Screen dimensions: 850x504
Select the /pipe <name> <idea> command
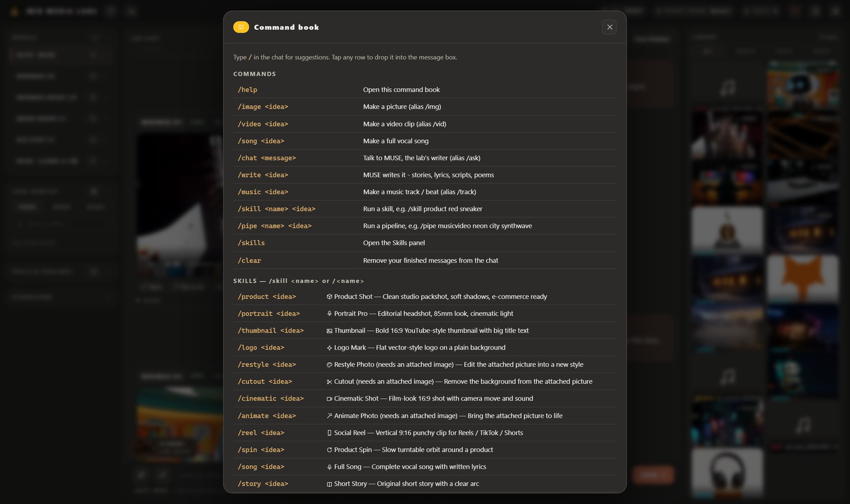click(425, 226)
